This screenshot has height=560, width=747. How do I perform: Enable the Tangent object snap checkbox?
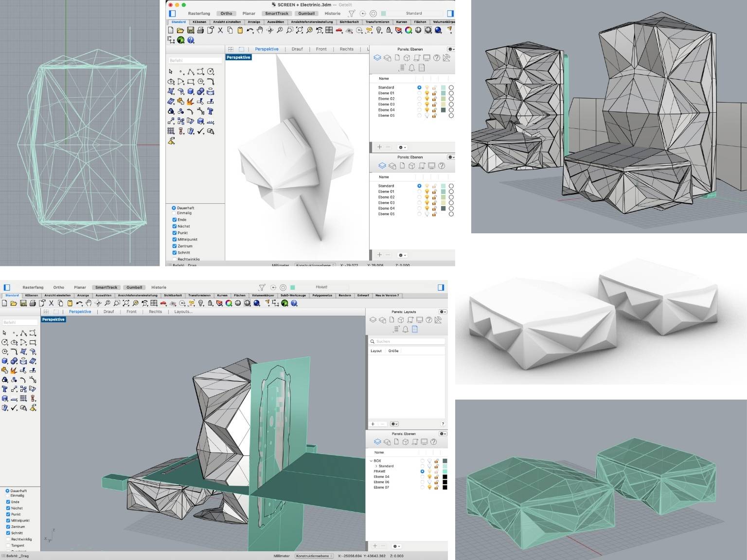[x=8, y=545]
